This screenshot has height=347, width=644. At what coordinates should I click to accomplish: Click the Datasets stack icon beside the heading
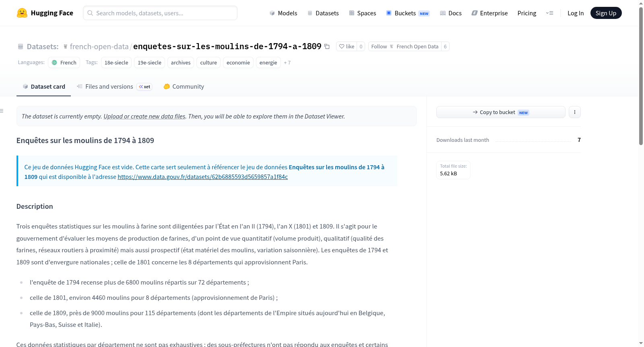[x=21, y=47]
